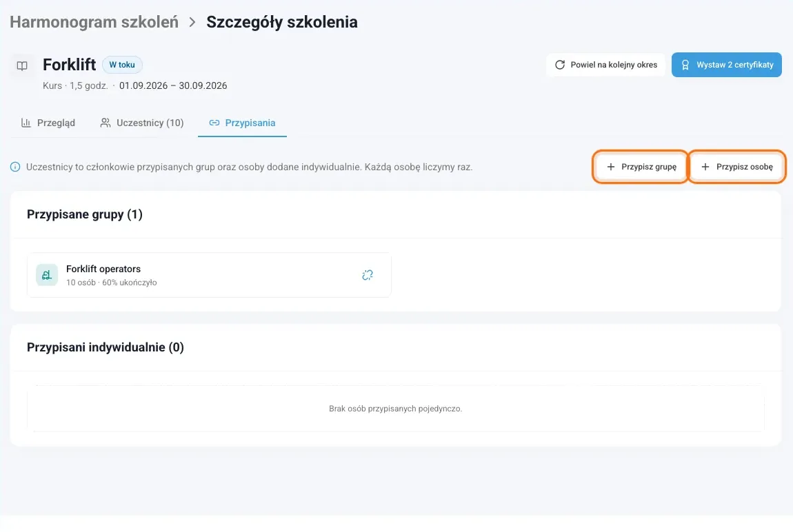The image size is (793, 532).
Task: Click Przypisz grupę button
Action: 641,167
